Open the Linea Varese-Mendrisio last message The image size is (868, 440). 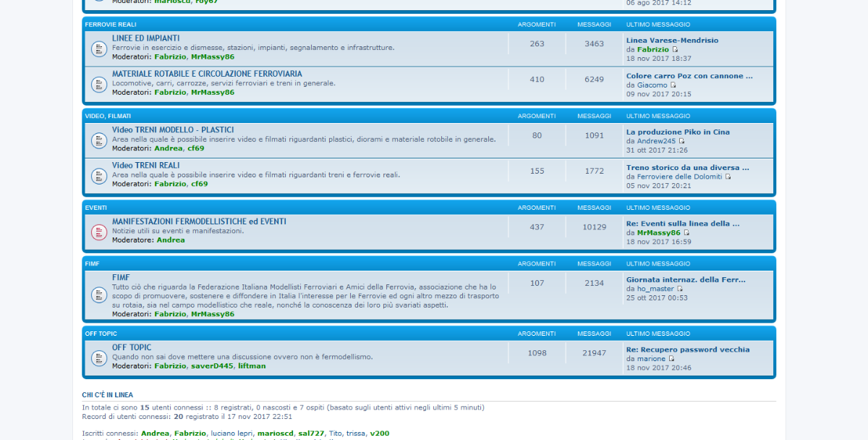[672, 41]
